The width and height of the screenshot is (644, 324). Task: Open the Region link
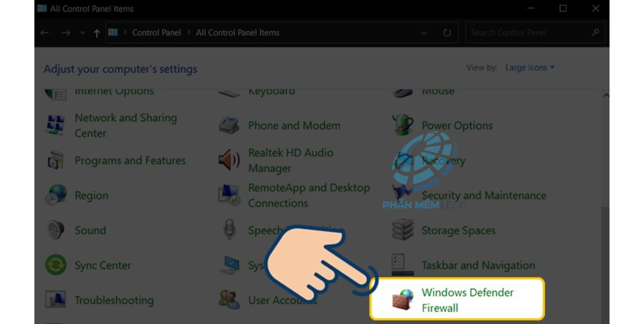(x=91, y=196)
